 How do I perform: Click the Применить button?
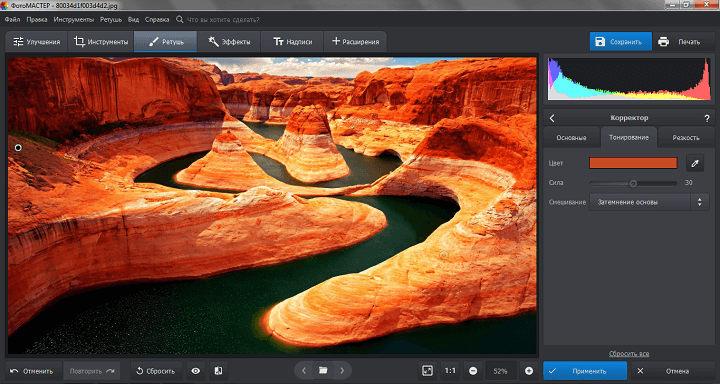tap(585, 371)
